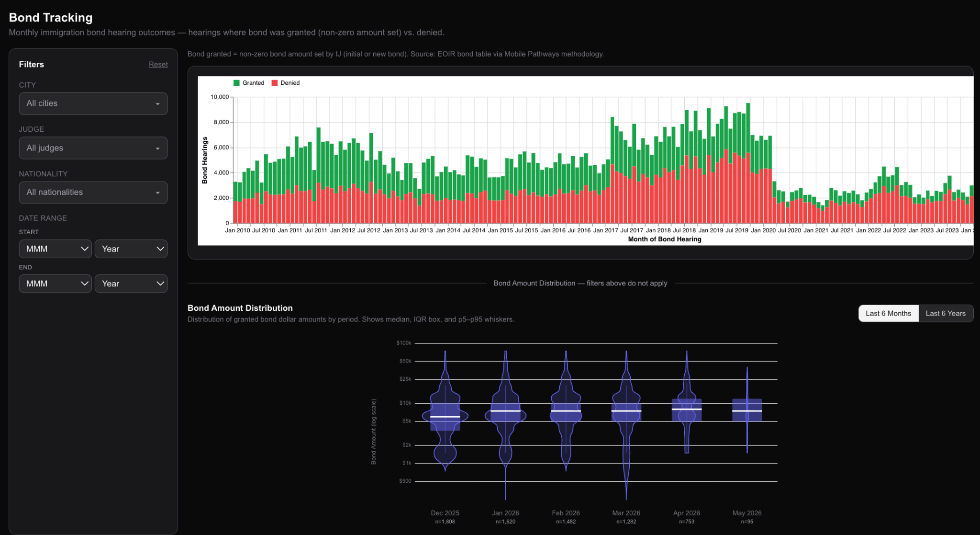Select start month MMM dropdown
The image size is (980, 535).
[55, 249]
